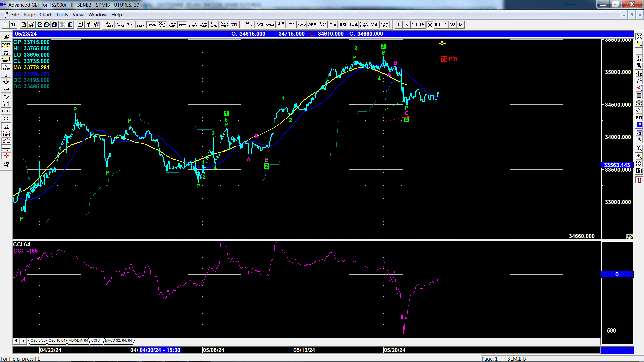The image size is (644, 362).
Task: Open the CCI indicator
Action: [x=260, y=25]
